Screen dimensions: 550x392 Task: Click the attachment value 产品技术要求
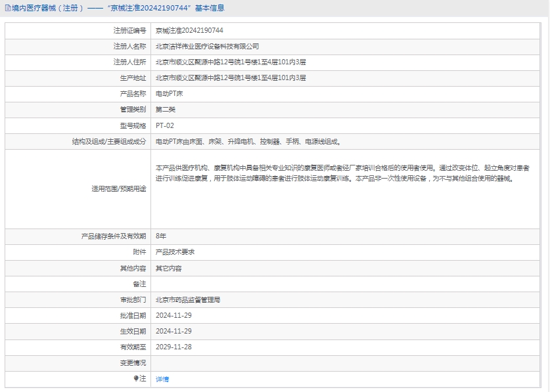[x=175, y=252]
